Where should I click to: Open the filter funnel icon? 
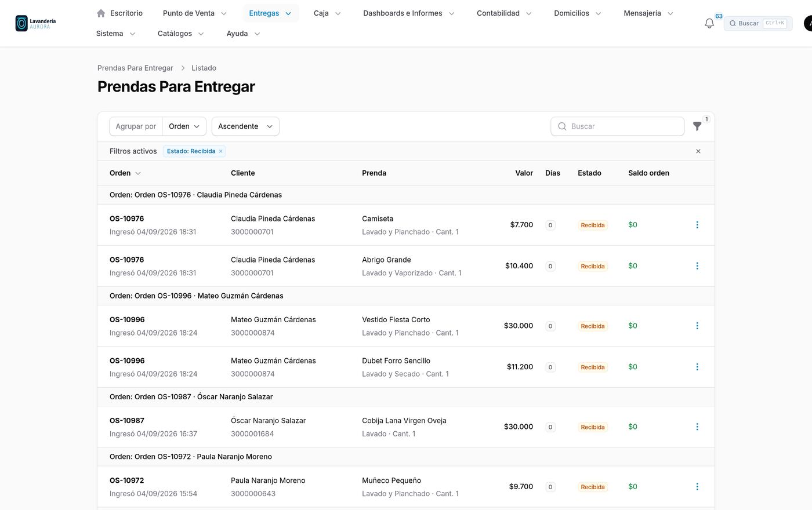pos(697,126)
